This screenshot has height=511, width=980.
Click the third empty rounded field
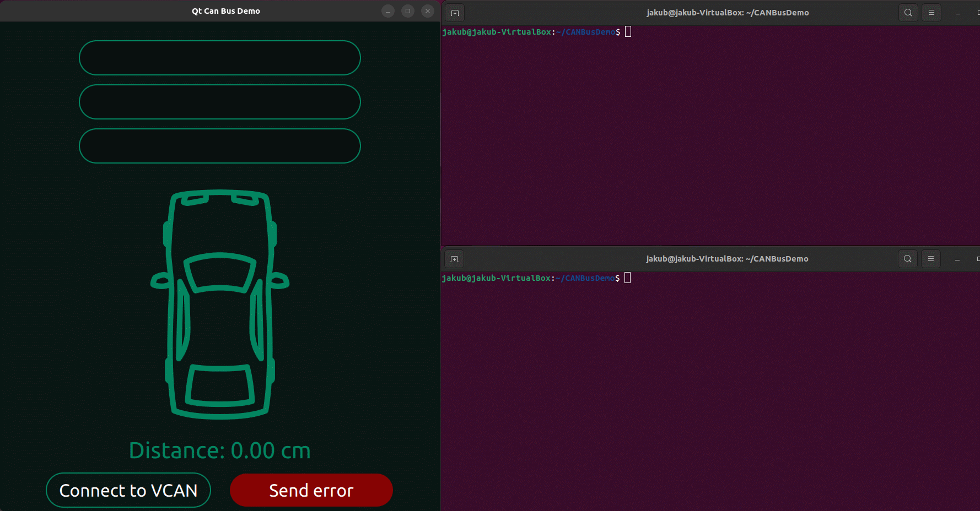tap(220, 146)
